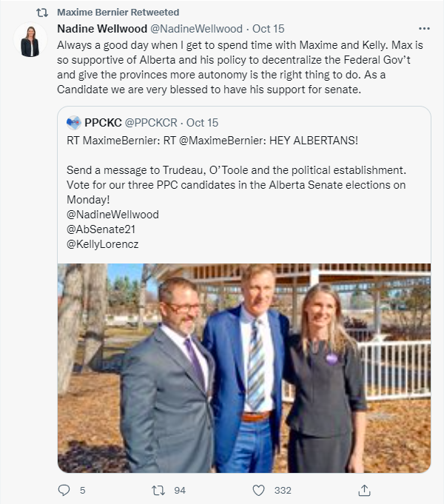Click the PPCKC account avatar icon
Image resolution: width=444 pixels, height=504 pixels.
tap(74, 122)
